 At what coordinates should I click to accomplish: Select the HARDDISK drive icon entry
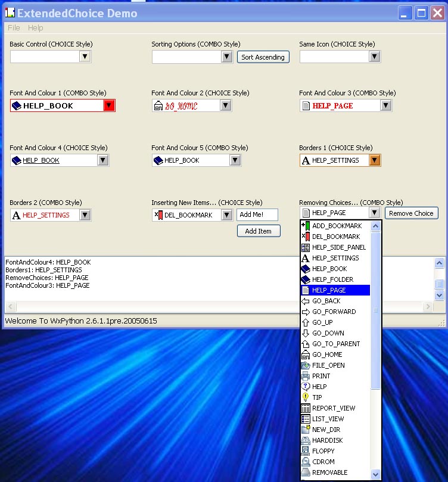click(306, 440)
